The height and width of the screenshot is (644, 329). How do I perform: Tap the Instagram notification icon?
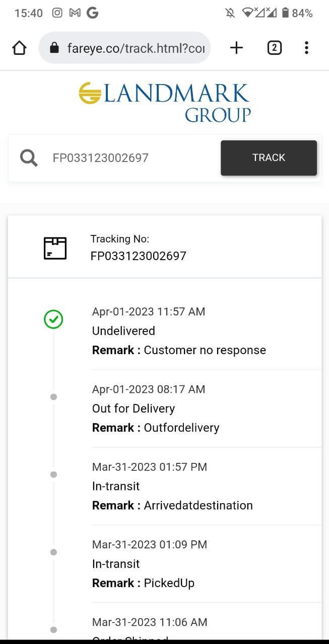click(57, 13)
